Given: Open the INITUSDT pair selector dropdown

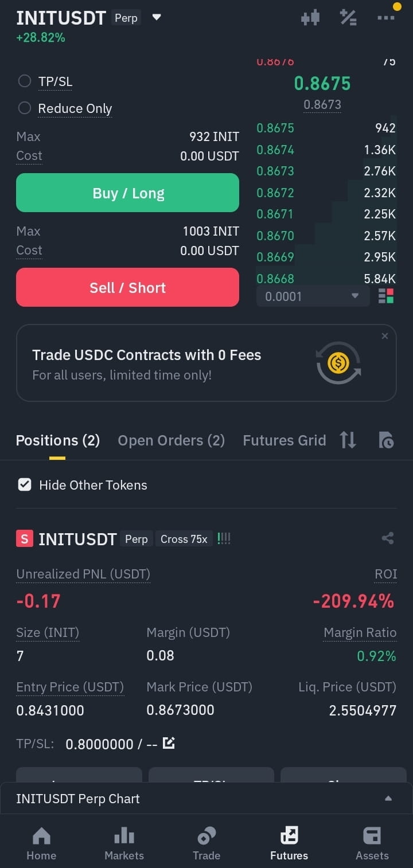Looking at the screenshot, I should pyautogui.click(x=157, y=17).
